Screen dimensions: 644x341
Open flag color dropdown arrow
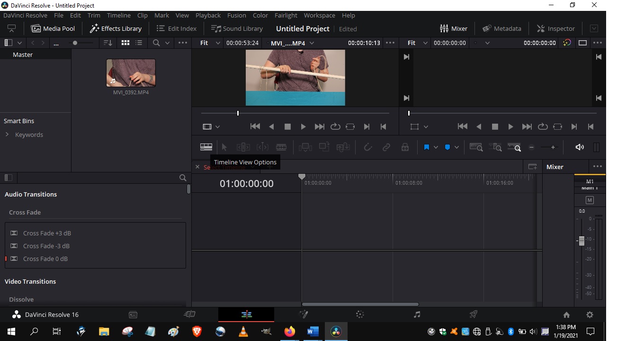click(436, 147)
